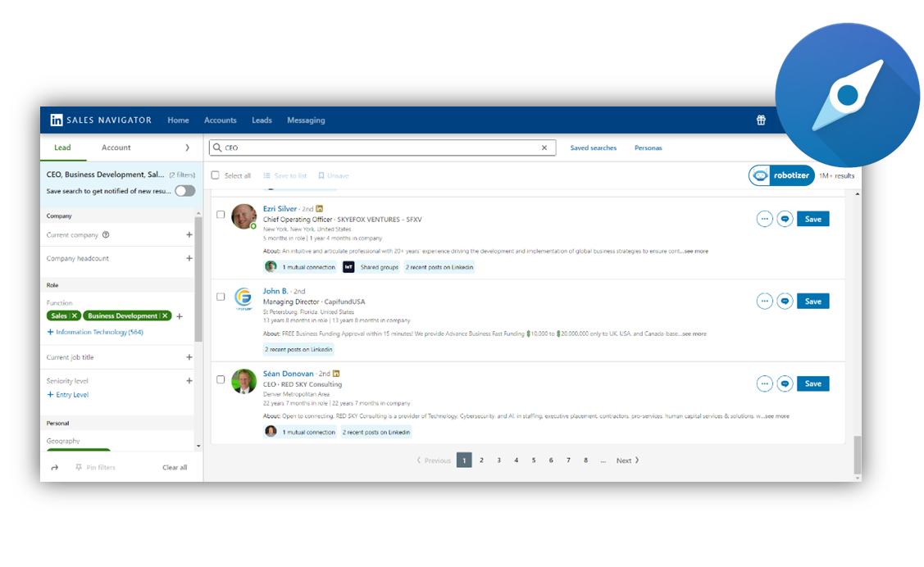Viewport: 924px width, 567px height.
Task: Go to the Home menu
Action: pyautogui.click(x=178, y=120)
